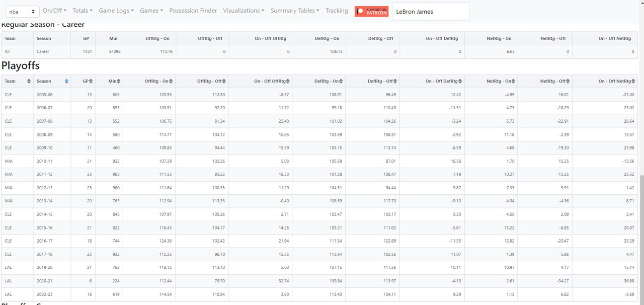Image resolution: width=644 pixels, height=305 pixels.
Task: Sort playoffs table by Min sort arrows
Action: (x=119, y=81)
